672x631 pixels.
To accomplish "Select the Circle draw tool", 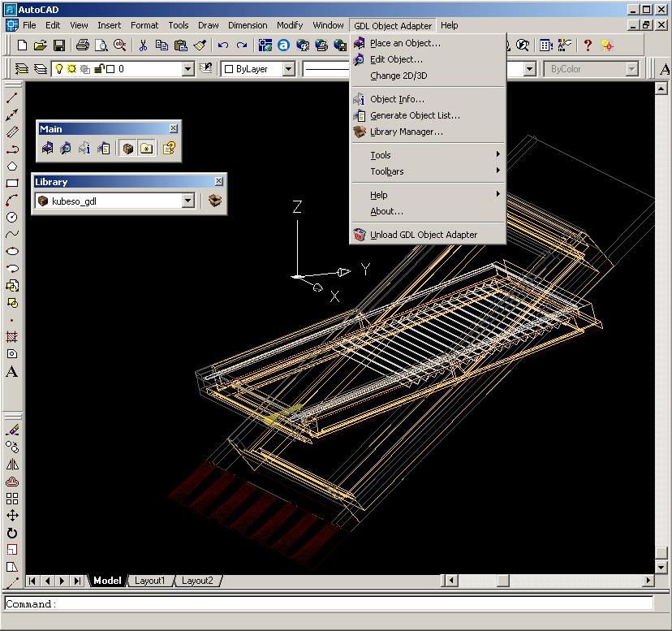I will [12, 217].
